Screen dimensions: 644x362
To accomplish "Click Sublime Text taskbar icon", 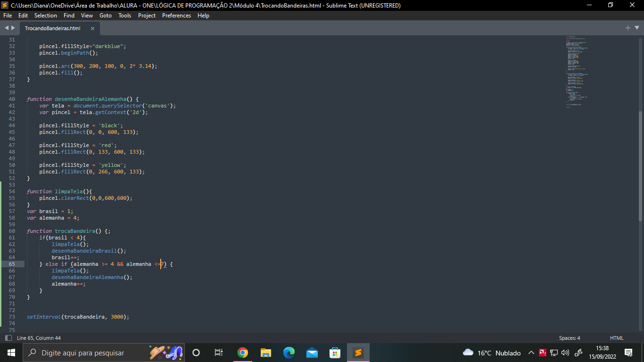I will pyautogui.click(x=358, y=353).
